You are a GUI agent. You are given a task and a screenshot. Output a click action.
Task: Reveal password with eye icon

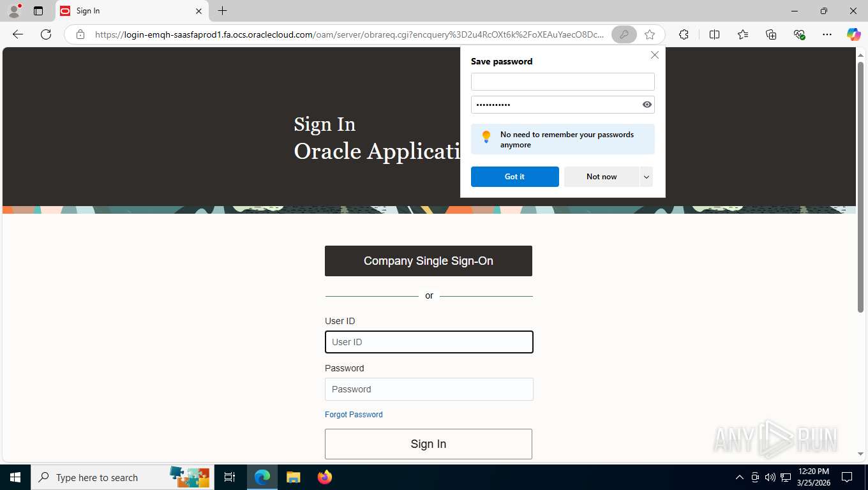point(647,105)
